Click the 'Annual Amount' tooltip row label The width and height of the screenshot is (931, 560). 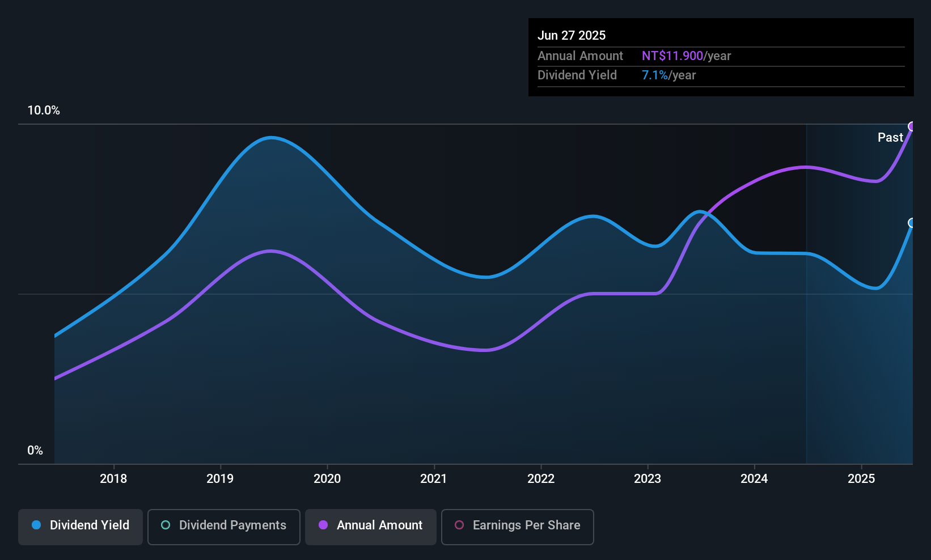coord(580,56)
